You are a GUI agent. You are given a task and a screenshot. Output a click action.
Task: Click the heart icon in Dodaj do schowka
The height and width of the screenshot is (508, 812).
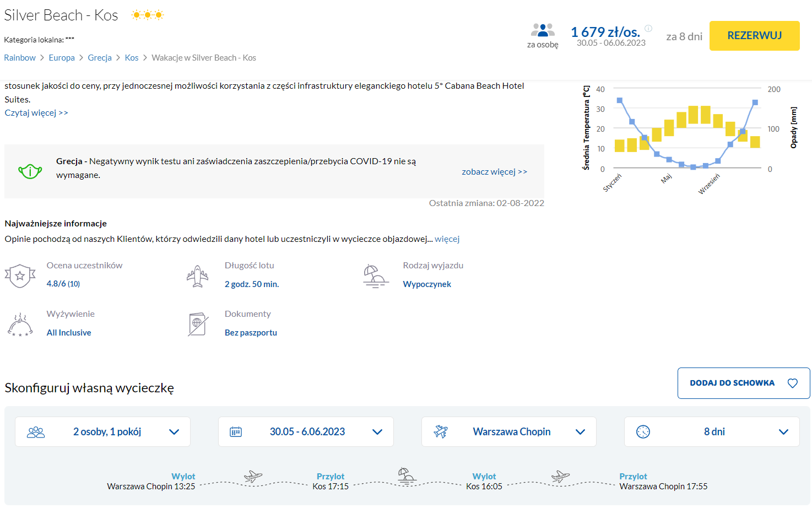tap(792, 383)
